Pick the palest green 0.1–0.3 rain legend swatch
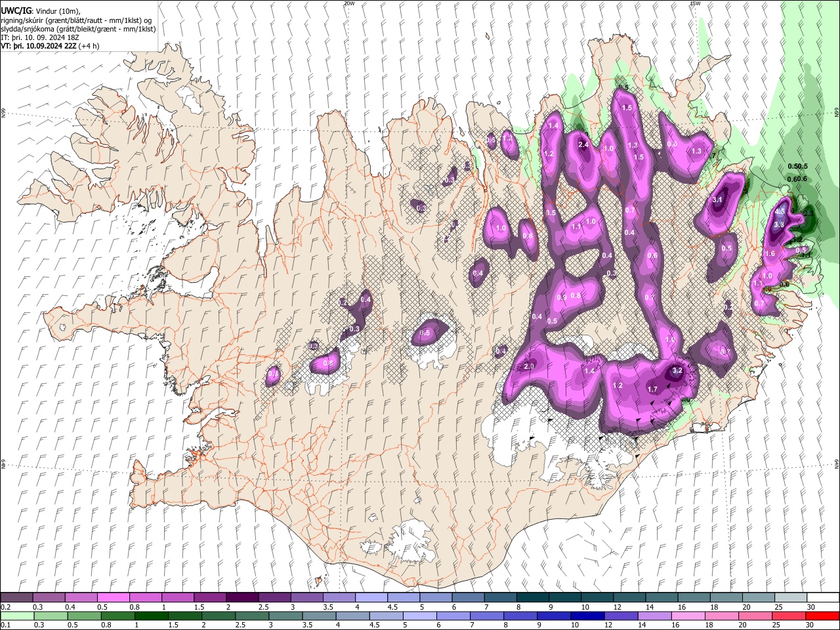The width and height of the screenshot is (840, 630). point(17,616)
